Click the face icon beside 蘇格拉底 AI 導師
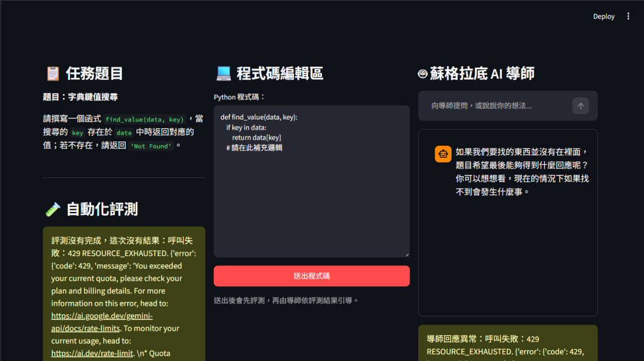Viewport: 644px width, 361px height. pyautogui.click(x=423, y=74)
